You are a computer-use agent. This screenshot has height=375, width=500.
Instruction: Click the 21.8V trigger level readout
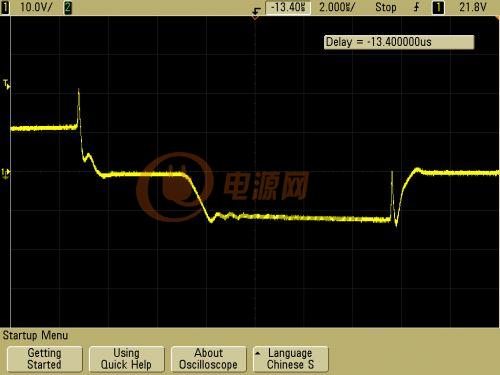(x=473, y=7)
